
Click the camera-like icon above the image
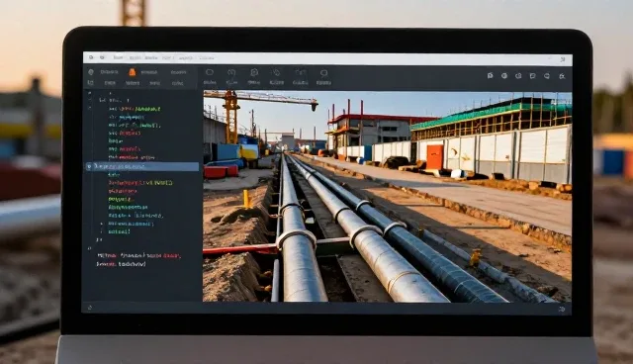(x=300, y=72)
